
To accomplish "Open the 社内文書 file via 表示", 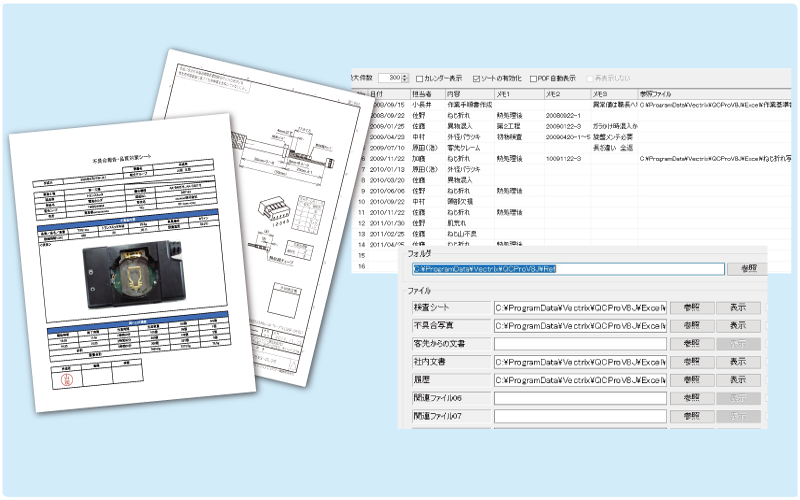I will [x=737, y=362].
